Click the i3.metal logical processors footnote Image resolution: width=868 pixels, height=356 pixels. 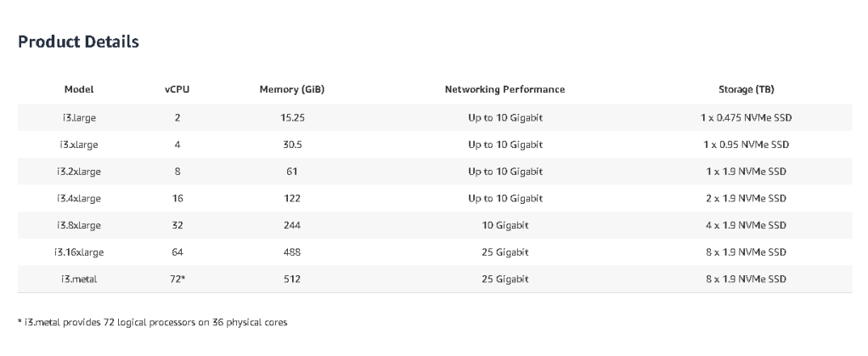[x=152, y=323]
